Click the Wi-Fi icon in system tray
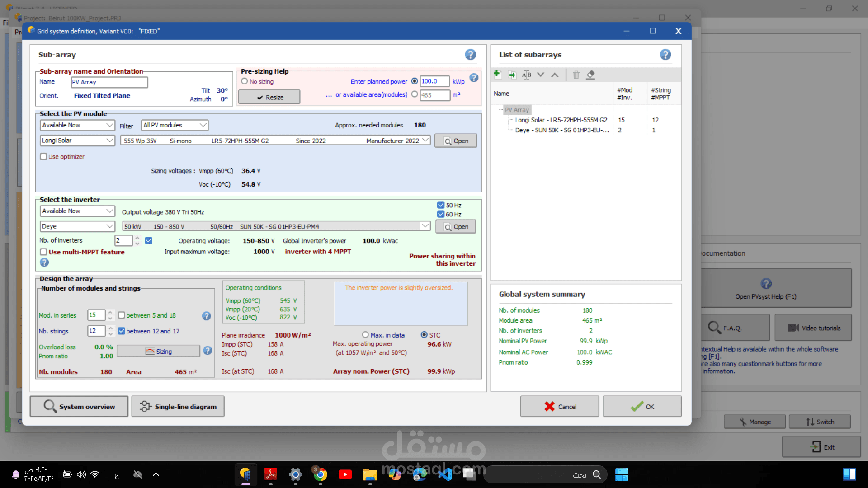 click(x=95, y=474)
